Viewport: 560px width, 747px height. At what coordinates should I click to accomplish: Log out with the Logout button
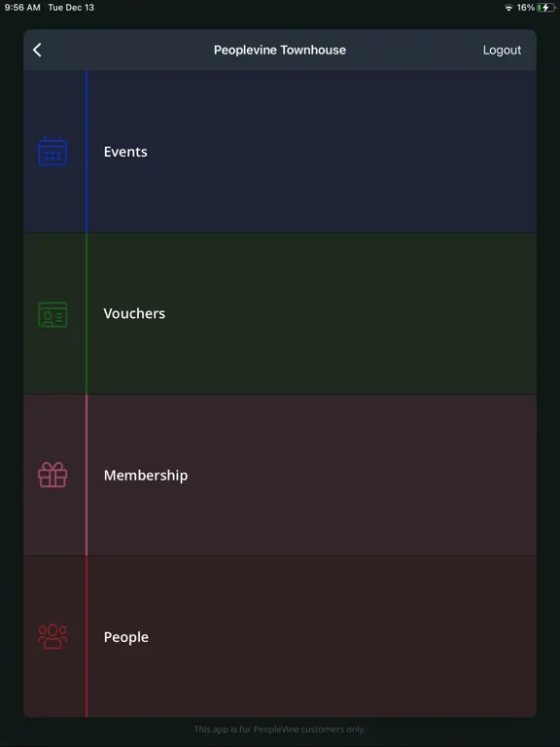[502, 50]
